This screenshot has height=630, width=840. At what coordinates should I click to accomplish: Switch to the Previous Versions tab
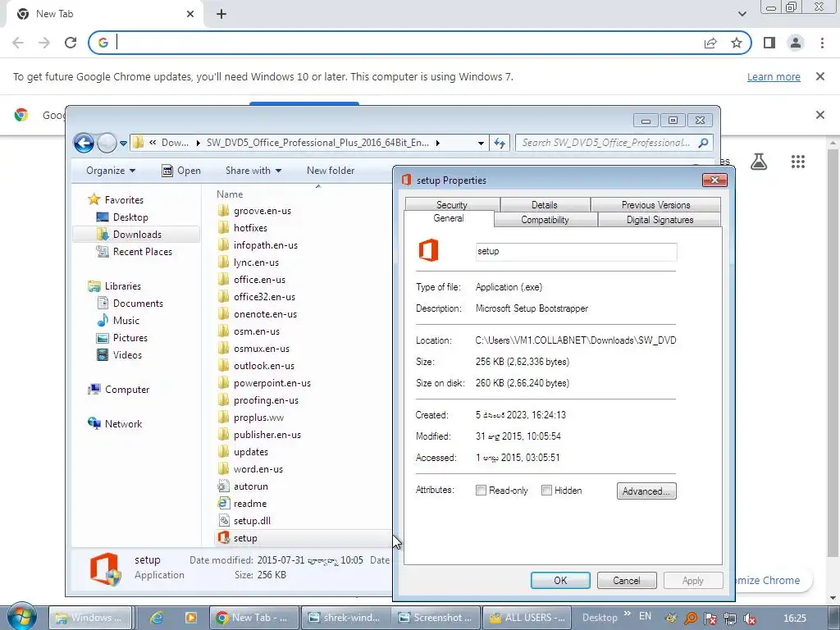[x=655, y=204]
